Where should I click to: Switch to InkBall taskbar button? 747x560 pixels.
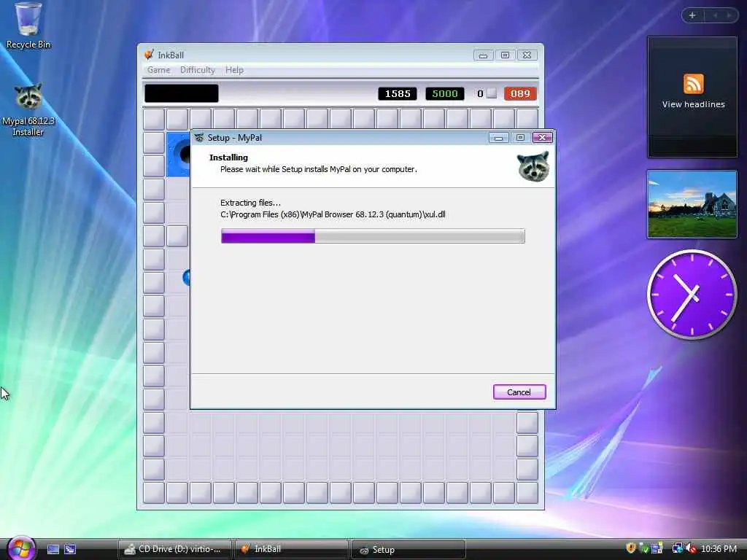(x=291, y=549)
